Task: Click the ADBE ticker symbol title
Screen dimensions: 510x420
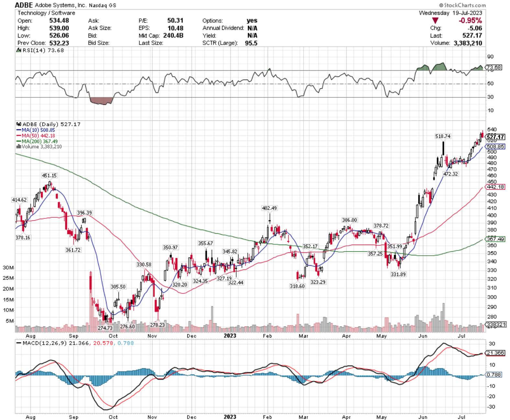Action: pos(24,5)
